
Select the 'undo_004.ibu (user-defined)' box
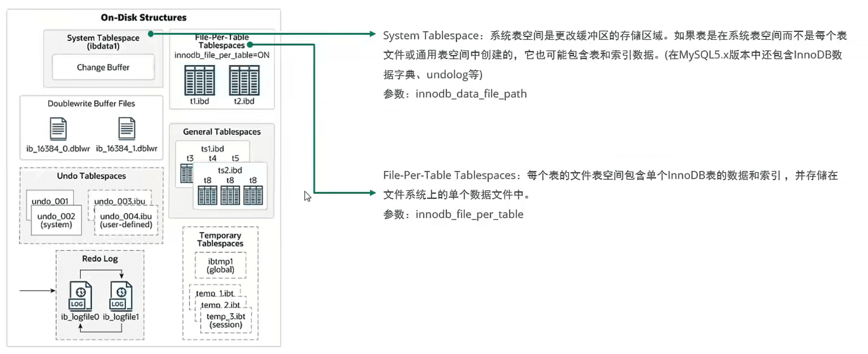(126, 220)
